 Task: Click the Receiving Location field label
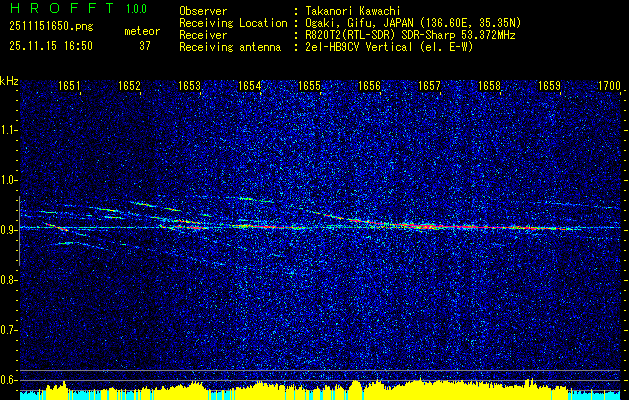(x=233, y=23)
